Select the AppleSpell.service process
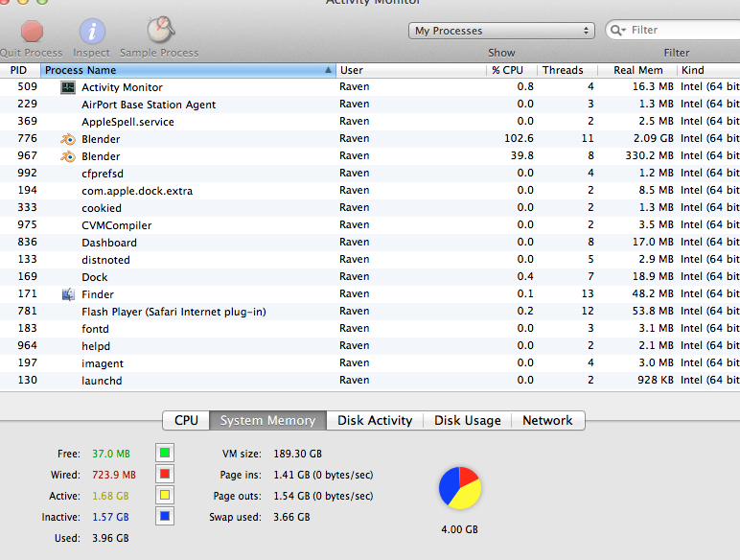Image resolution: width=740 pixels, height=560 pixels. pos(370,122)
